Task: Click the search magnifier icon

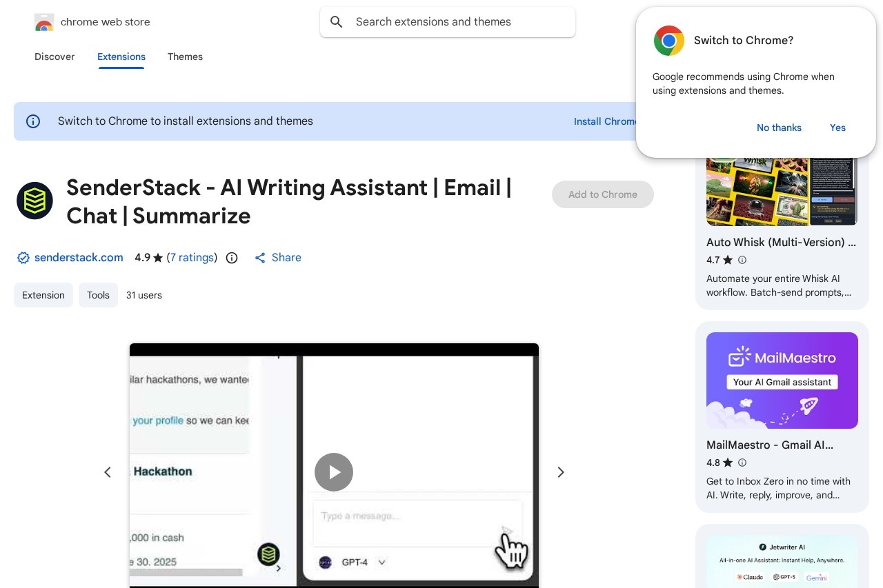Action: pyautogui.click(x=337, y=22)
